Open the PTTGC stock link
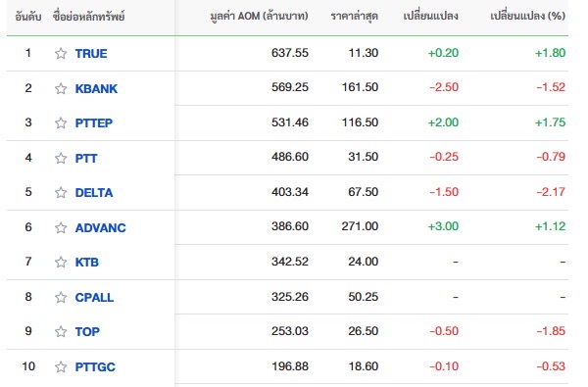 click(x=95, y=366)
